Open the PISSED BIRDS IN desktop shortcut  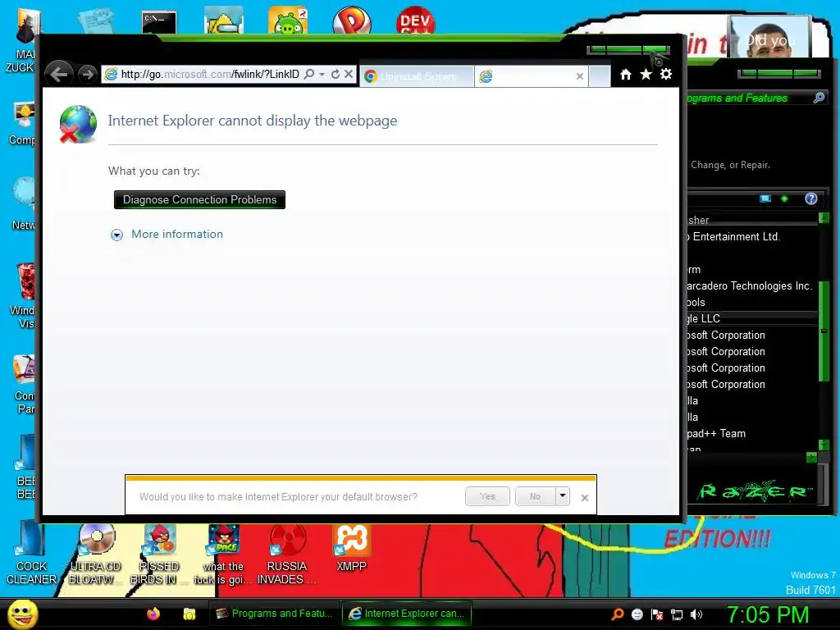click(158, 555)
